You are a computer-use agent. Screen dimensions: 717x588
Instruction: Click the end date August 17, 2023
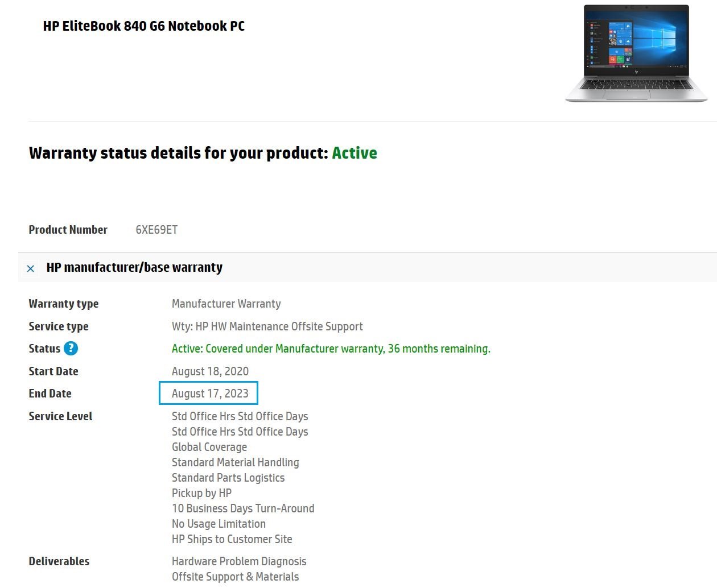point(210,394)
